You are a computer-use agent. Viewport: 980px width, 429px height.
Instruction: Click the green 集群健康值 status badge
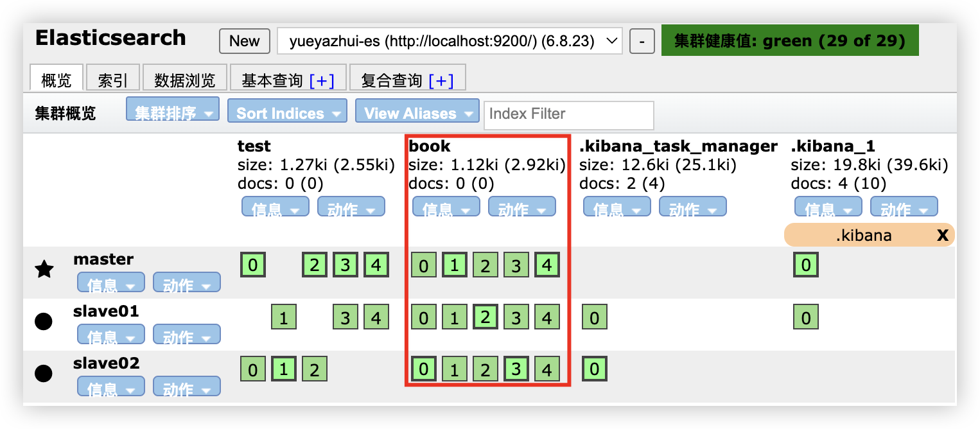pyautogui.click(x=790, y=40)
